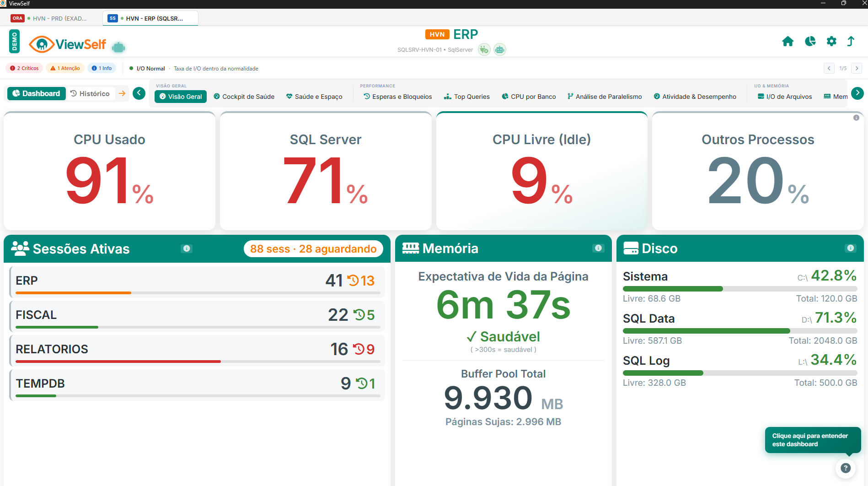This screenshot has width=868, height=486.
Task: Click the upward arrow icon in header
Action: pos(851,42)
